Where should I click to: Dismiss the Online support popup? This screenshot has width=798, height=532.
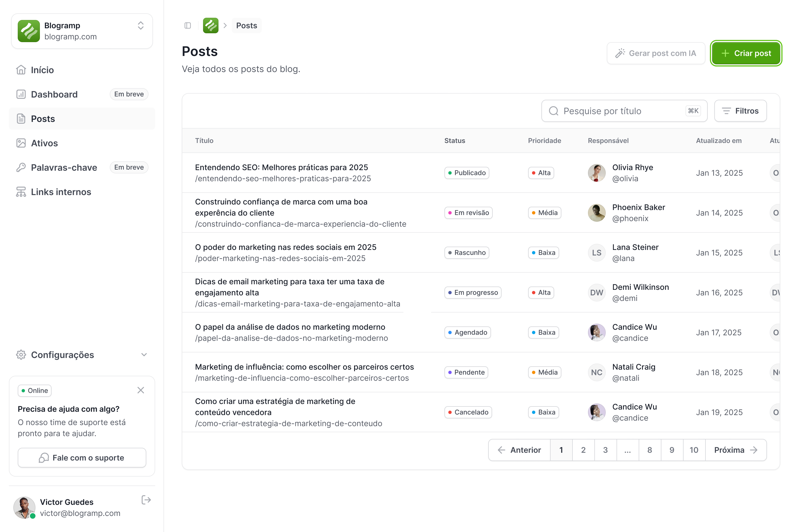[141, 390]
